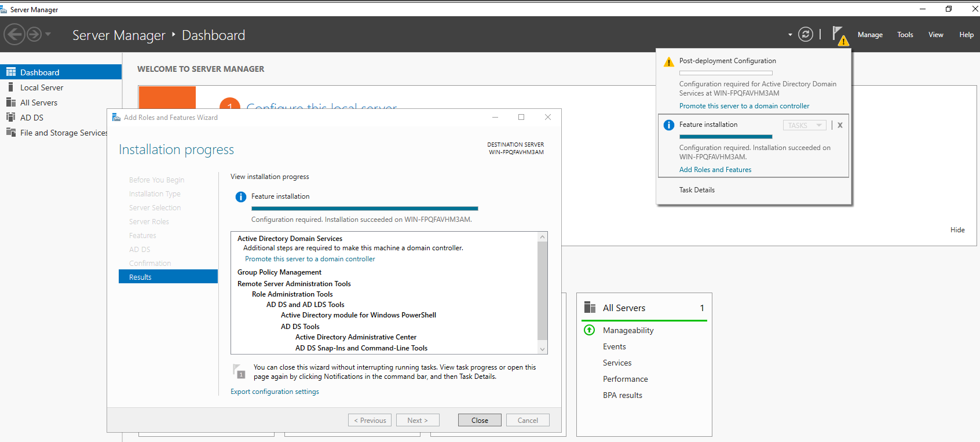Click the forward navigation arrow
This screenshot has height=442, width=980.
(34, 35)
